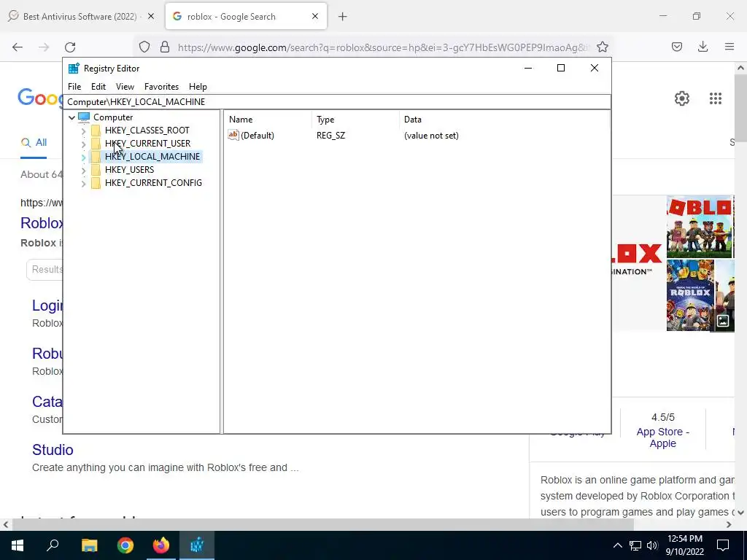Screen dimensions: 747x560
Task: Open Save to Pocket in Firefox
Action: pyautogui.click(x=677, y=47)
